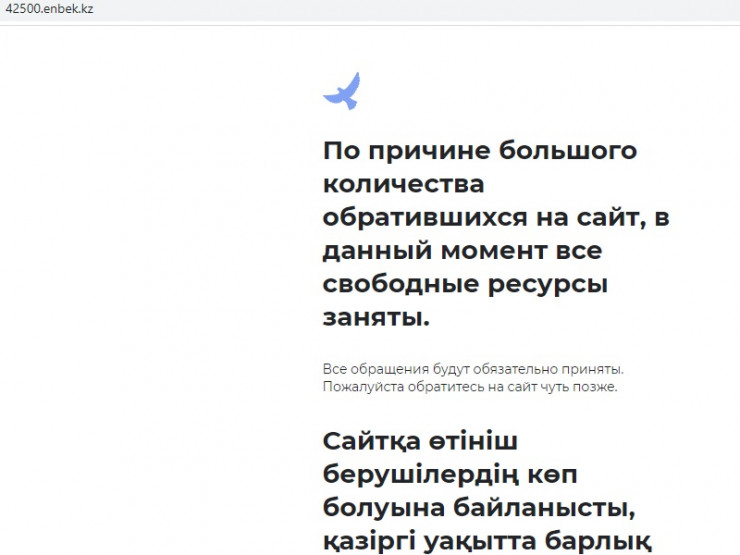The height and width of the screenshot is (555, 740).
Task: Click the heading word "свободные"
Action: point(403,284)
